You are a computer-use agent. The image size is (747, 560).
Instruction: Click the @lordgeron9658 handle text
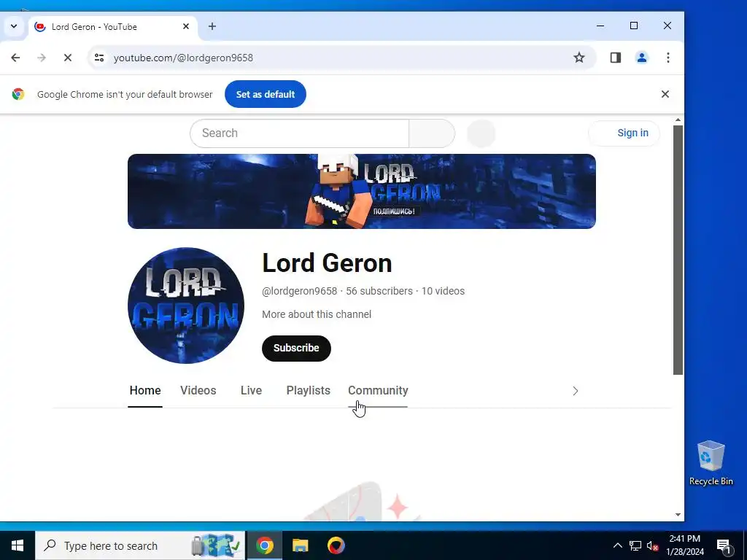coord(299,291)
